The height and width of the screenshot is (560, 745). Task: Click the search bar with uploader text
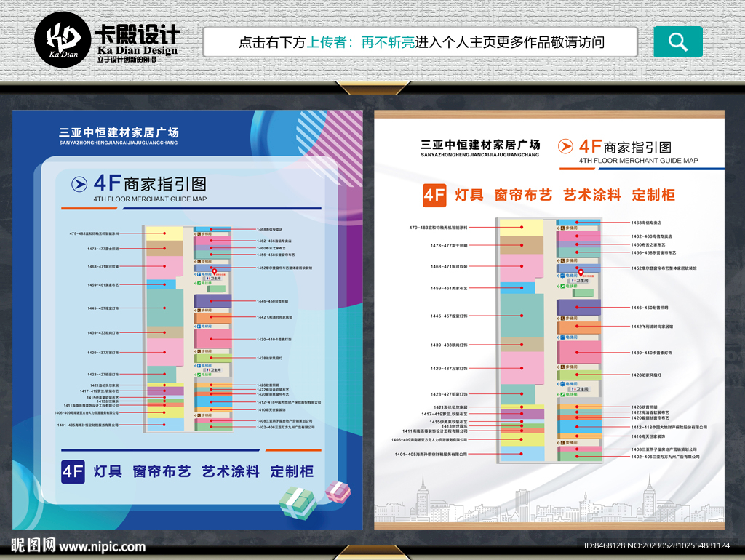(421, 42)
